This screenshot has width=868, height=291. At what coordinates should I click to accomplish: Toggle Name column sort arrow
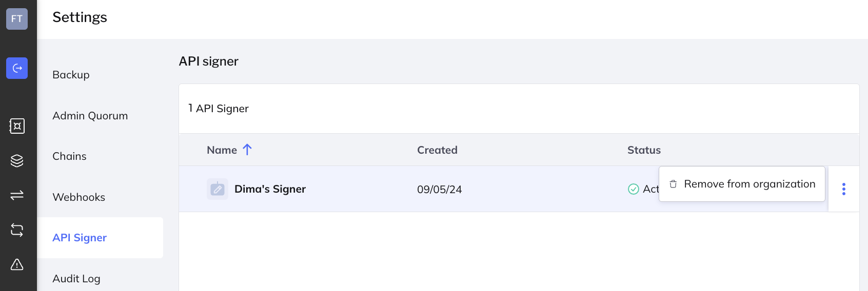(x=247, y=150)
